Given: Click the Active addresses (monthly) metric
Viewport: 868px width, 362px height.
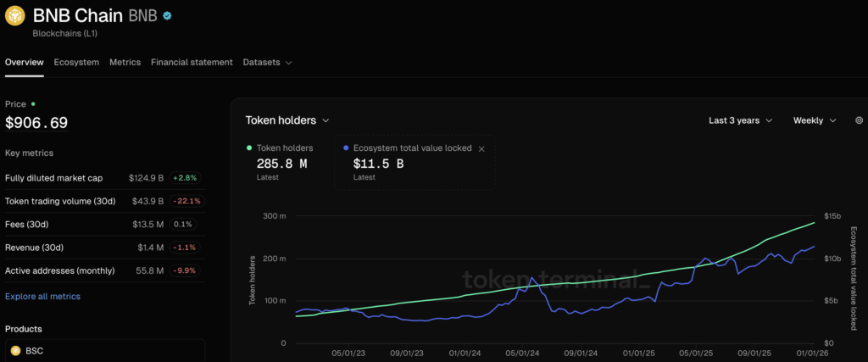Looking at the screenshot, I should point(61,270).
